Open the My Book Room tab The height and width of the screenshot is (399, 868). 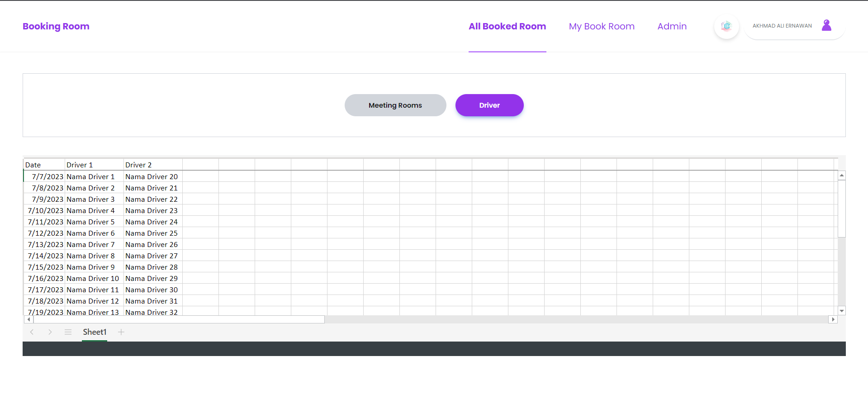(x=602, y=26)
